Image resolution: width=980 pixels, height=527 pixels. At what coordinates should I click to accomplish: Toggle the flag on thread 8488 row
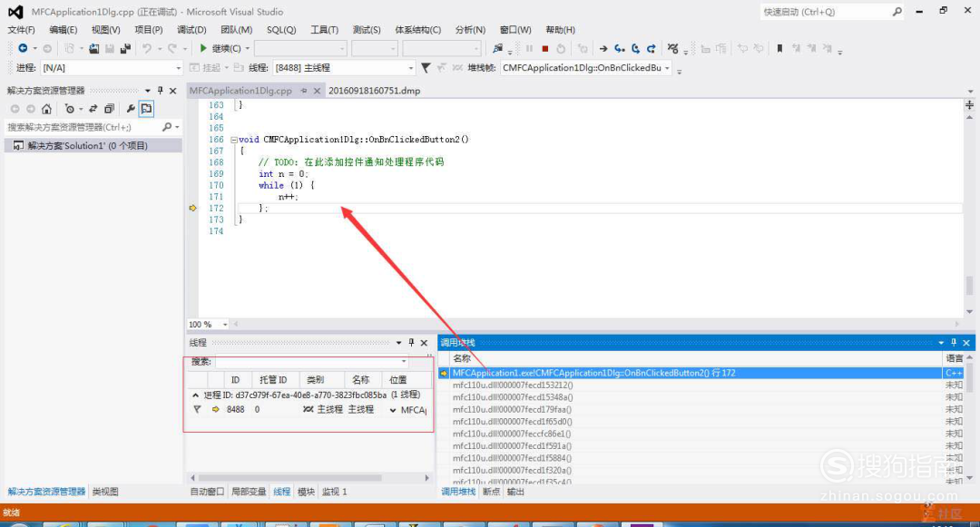pos(197,410)
